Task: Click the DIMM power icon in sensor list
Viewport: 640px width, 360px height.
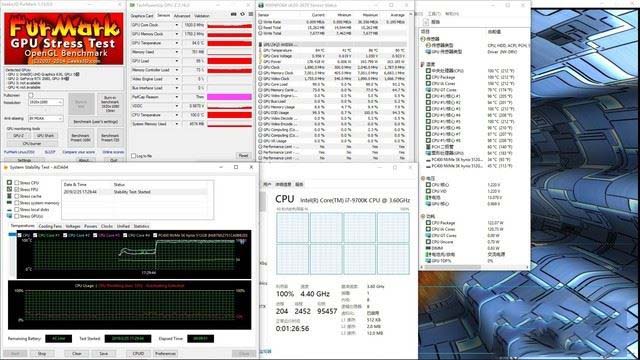Action: [x=428, y=248]
